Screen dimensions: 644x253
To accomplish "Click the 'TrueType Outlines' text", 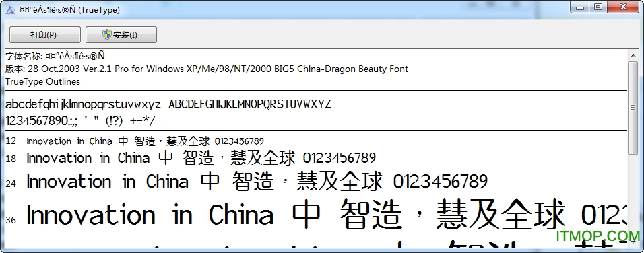I will pos(42,81).
